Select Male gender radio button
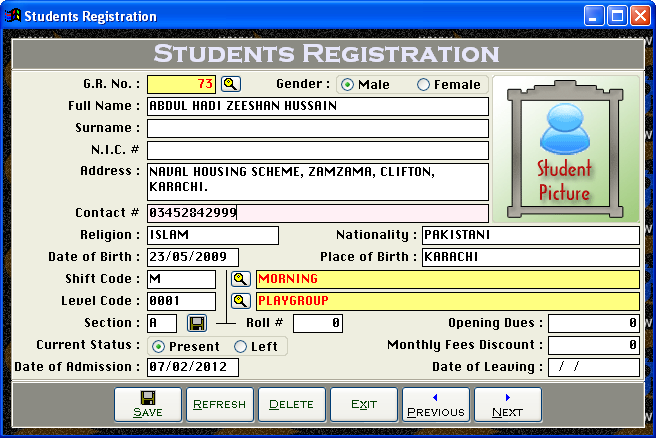The height and width of the screenshot is (438, 656). click(347, 85)
